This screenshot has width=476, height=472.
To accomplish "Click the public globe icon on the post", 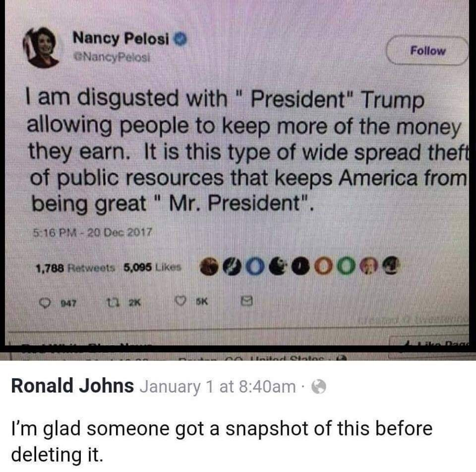I will click(318, 387).
